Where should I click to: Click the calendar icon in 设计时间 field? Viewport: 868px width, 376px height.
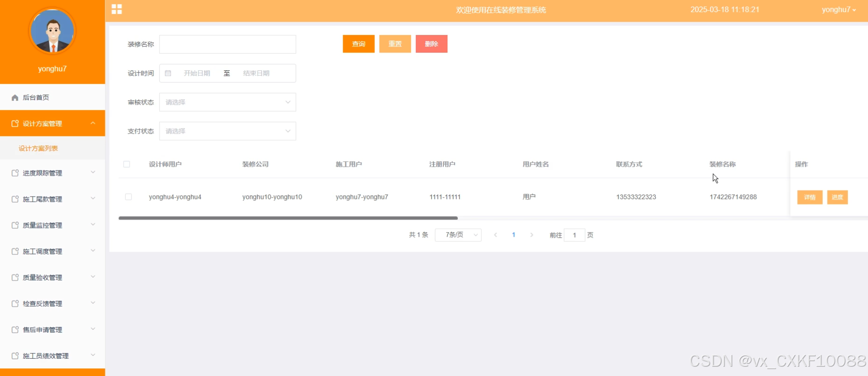click(168, 73)
